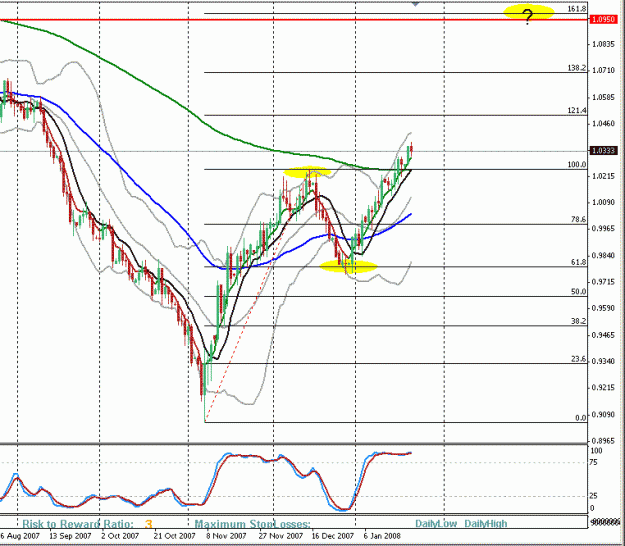The image size is (625, 546).
Task: Click the 1.0215 price axis value
Action: point(603,176)
